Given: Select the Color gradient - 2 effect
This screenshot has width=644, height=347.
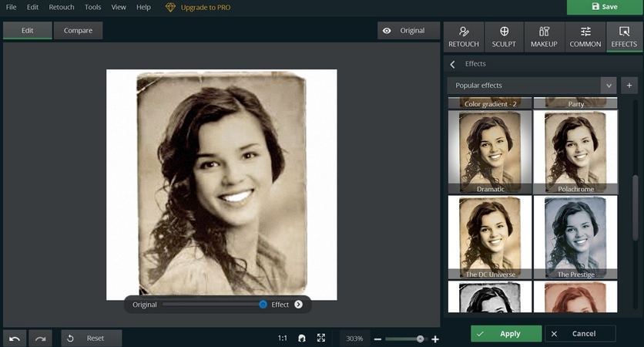Looking at the screenshot, I should point(490,103).
